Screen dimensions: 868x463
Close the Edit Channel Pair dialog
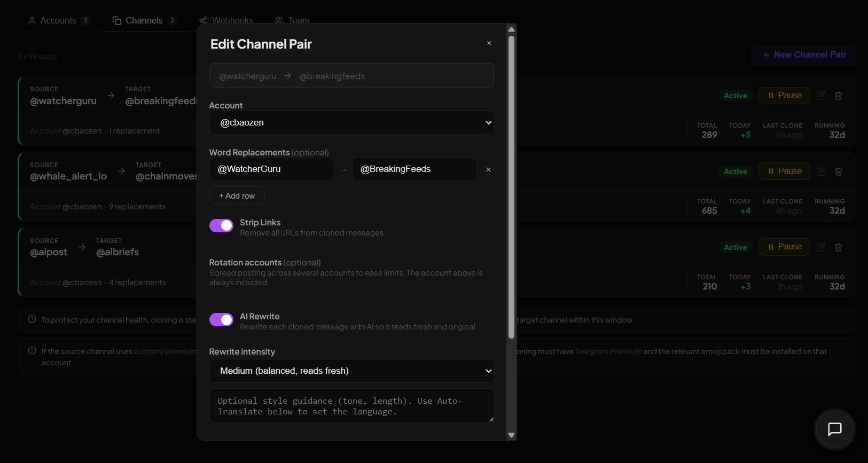[489, 43]
